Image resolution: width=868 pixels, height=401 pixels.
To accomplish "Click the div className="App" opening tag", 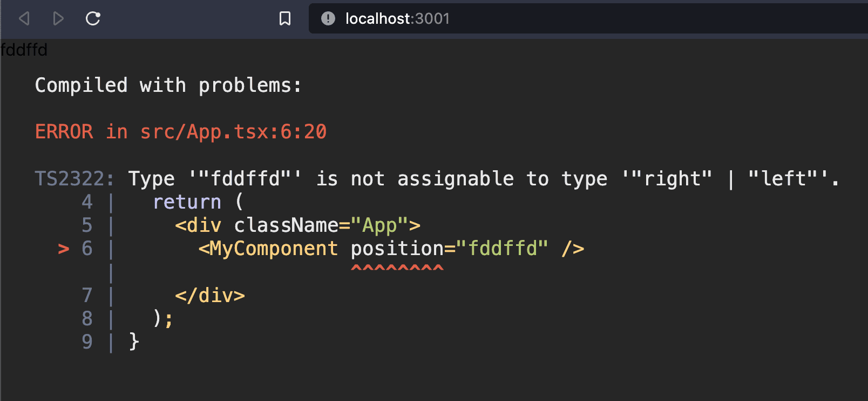I will tap(297, 225).
